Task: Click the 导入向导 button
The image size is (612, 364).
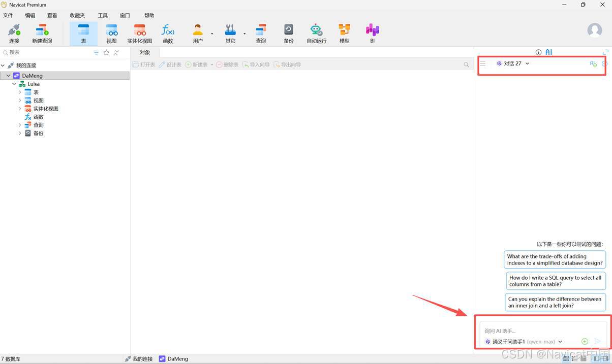Action: click(x=256, y=64)
